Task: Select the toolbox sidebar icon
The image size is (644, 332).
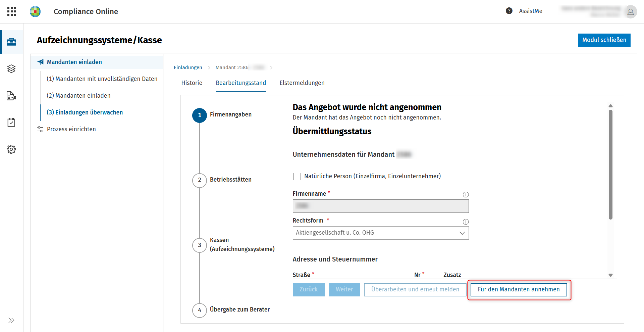Action: point(11,42)
